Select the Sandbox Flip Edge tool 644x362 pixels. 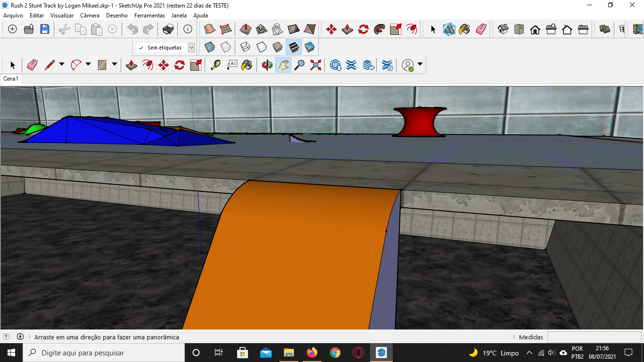[x=310, y=29]
